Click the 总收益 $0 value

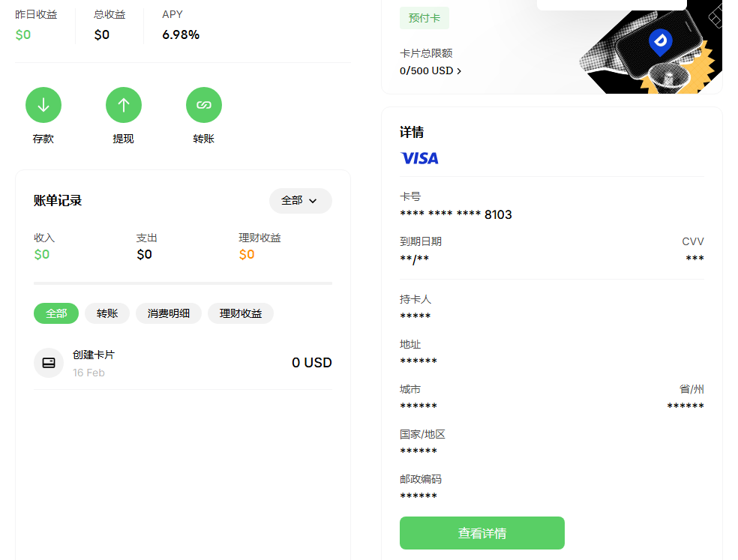(102, 34)
